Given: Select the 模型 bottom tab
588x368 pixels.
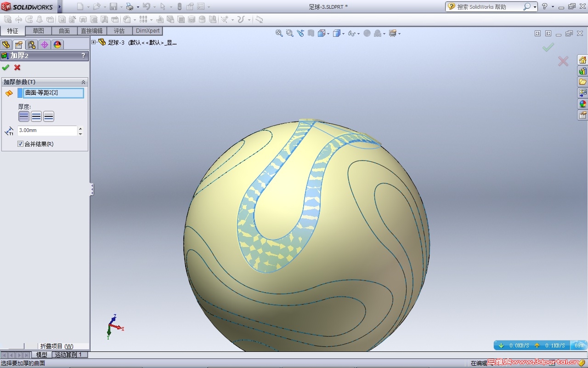Looking at the screenshot, I should (x=42, y=355).
